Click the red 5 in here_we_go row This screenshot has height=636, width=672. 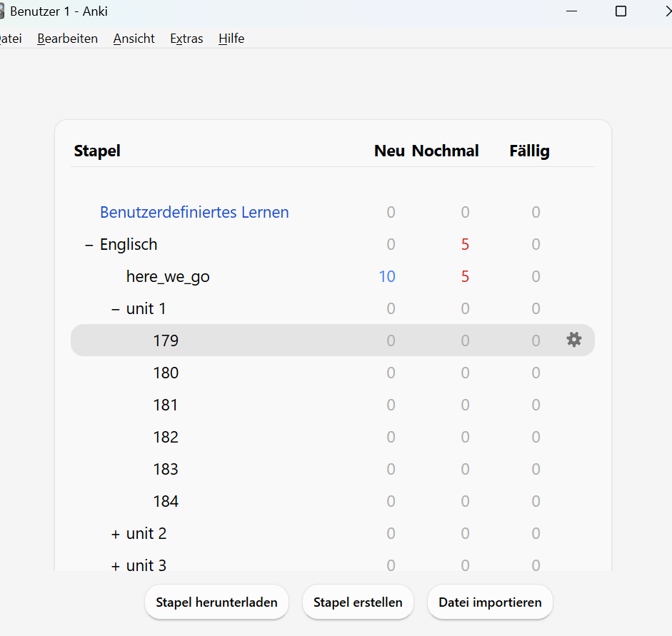[465, 277]
